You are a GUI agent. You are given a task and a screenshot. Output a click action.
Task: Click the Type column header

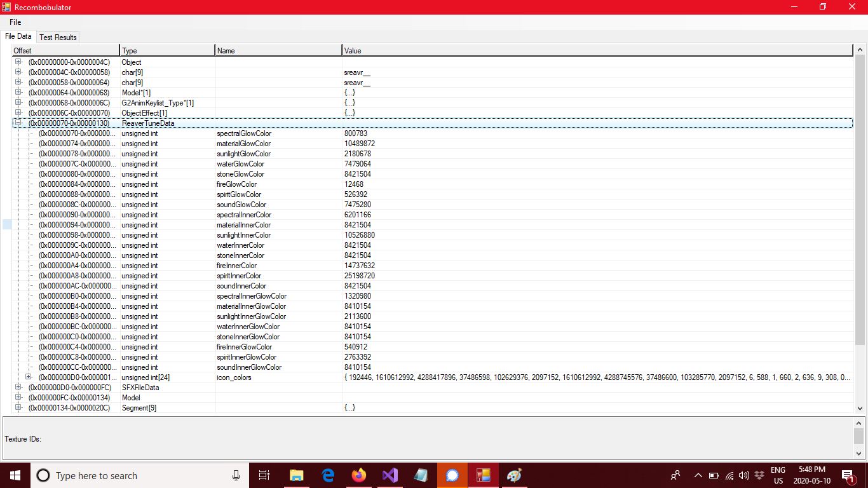coord(167,50)
